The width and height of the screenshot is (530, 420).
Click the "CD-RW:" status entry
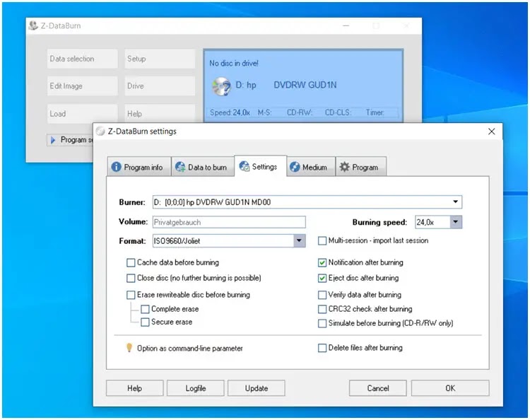point(300,112)
